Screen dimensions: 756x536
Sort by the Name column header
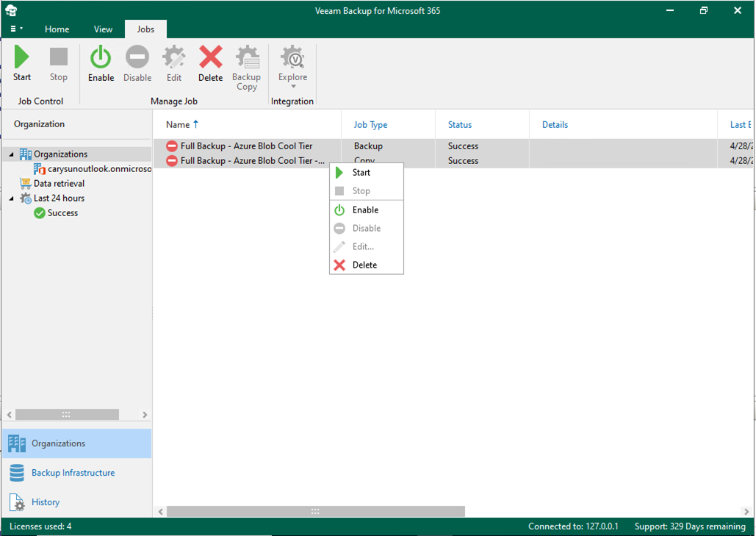click(178, 125)
